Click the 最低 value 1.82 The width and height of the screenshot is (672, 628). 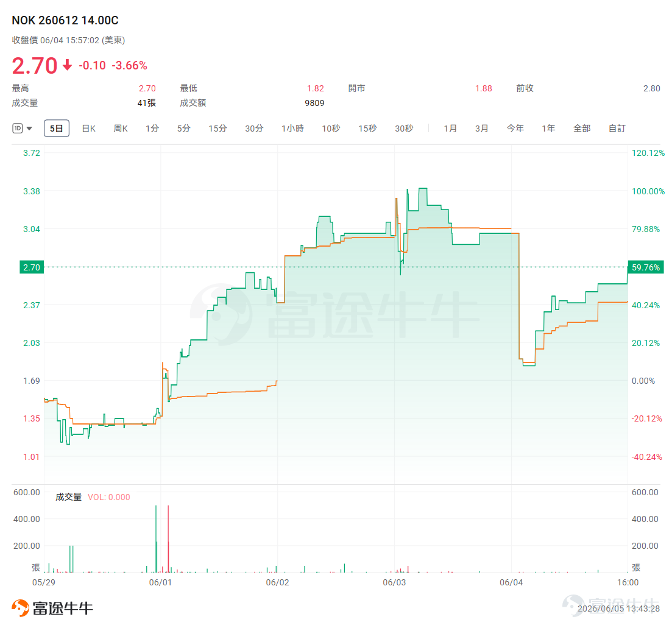coord(316,88)
